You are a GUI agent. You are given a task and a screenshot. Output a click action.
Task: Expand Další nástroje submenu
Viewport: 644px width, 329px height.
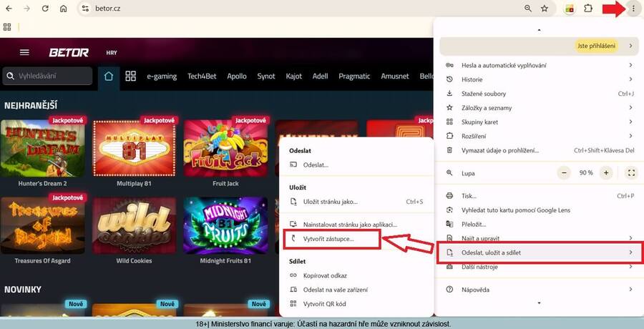point(539,267)
